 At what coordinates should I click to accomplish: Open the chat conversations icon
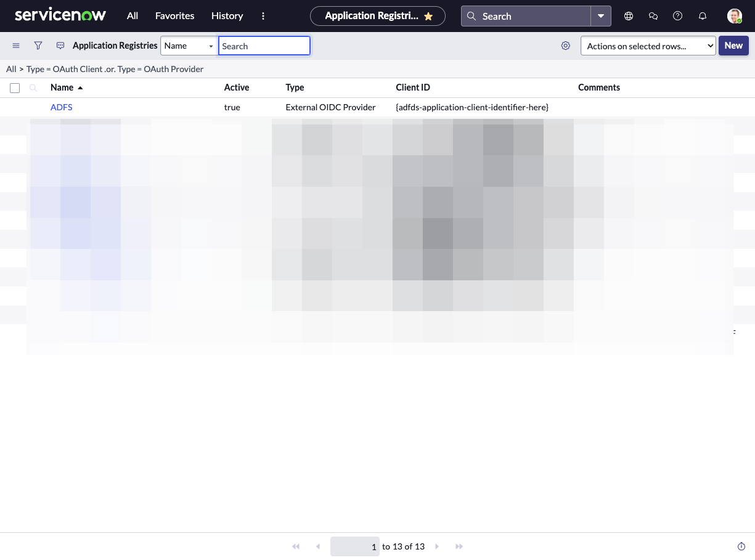[x=653, y=16]
